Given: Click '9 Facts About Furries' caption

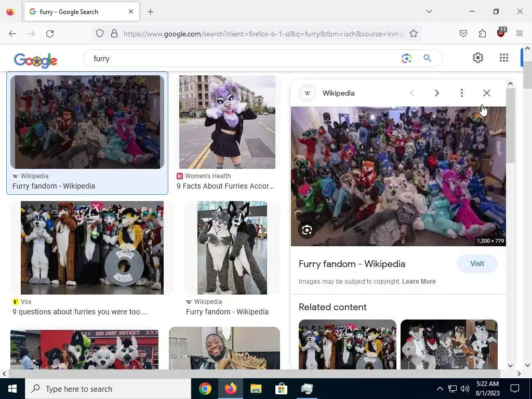Looking at the screenshot, I should click(225, 187).
